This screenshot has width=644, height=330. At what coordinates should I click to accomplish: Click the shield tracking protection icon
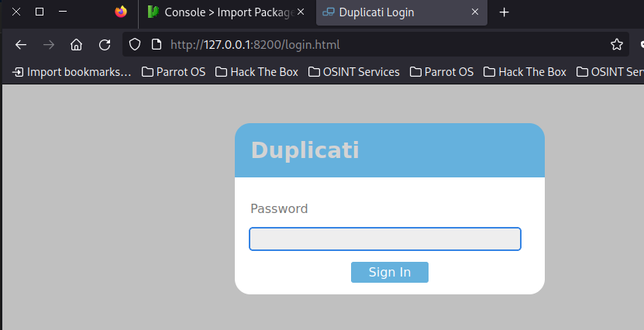pyautogui.click(x=135, y=45)
